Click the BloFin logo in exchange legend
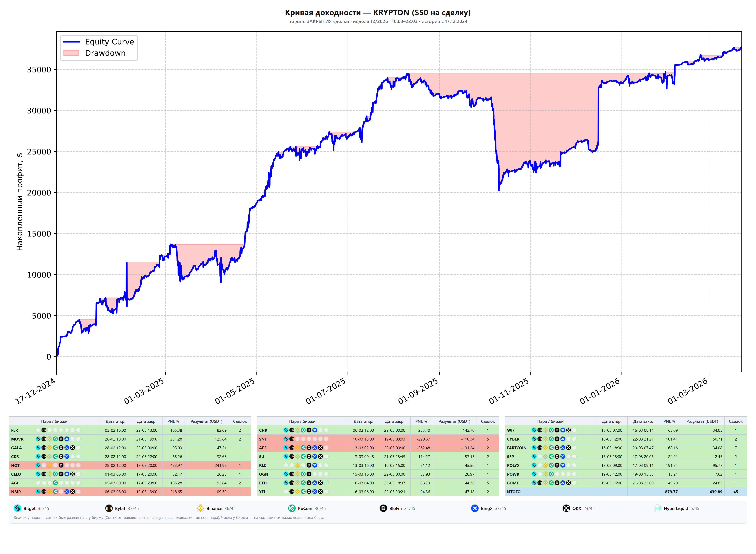Image resolution: width=756 pixels, height=554 pixels. pos(383,508)
